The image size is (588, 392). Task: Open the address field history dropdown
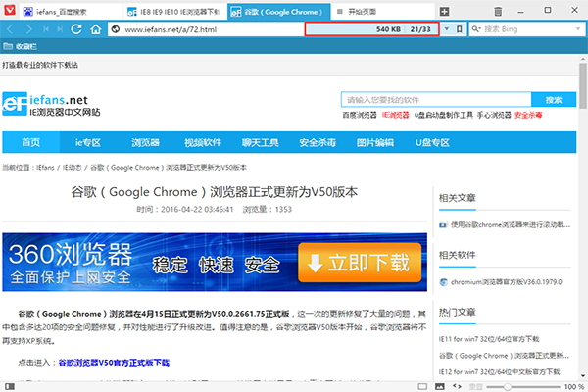(447, 29)
